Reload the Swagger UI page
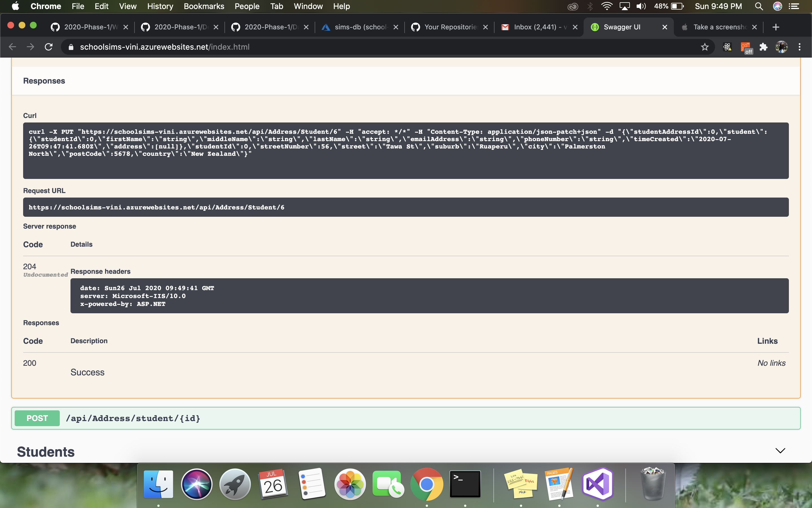 49,47
